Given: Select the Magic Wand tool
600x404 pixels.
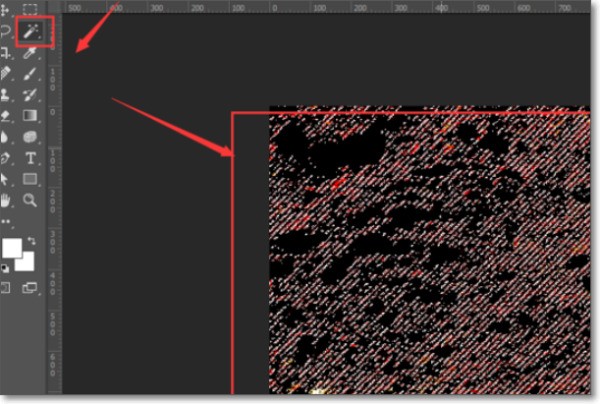Looking at the screenshot, I should tap(30, 32).
